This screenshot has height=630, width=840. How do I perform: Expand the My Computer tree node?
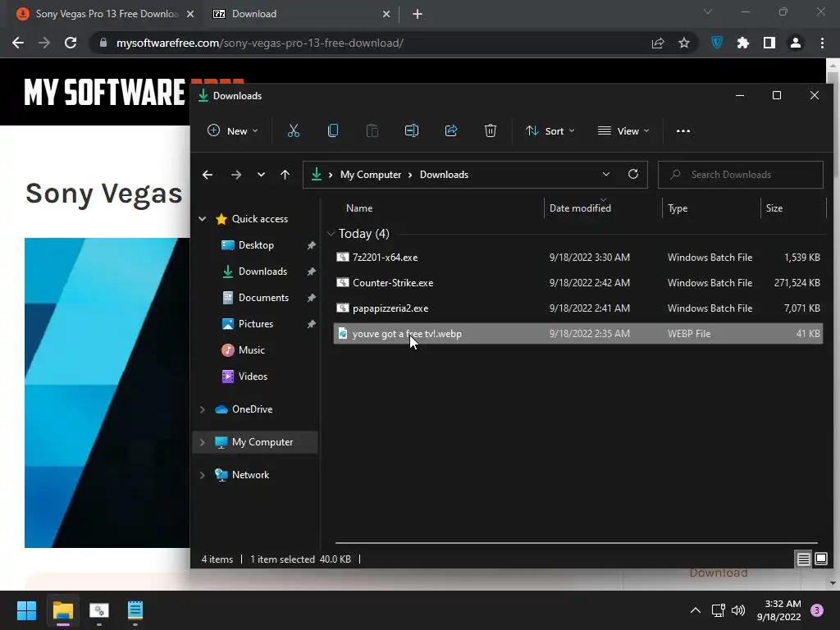tap(203, 442)
